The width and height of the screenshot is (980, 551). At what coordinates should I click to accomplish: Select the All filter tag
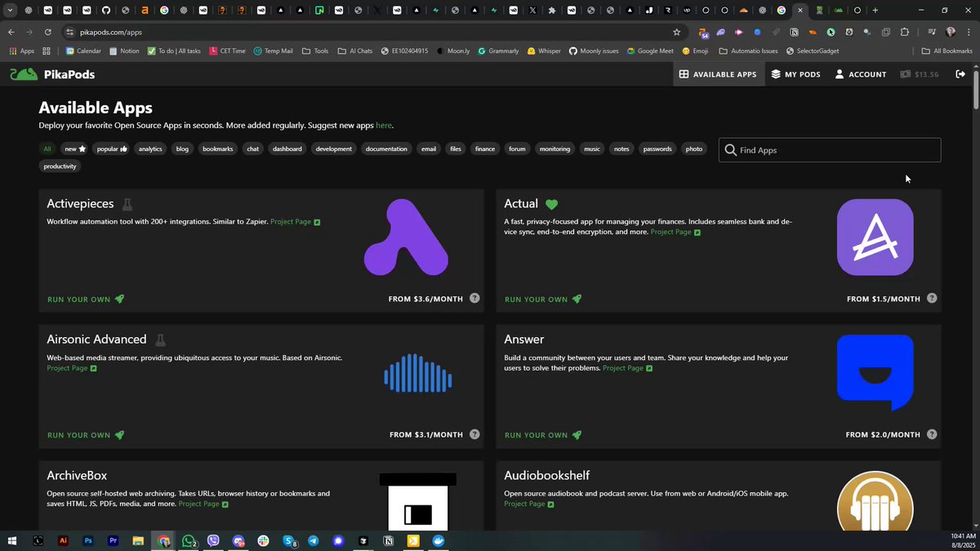tap(47, 149)
